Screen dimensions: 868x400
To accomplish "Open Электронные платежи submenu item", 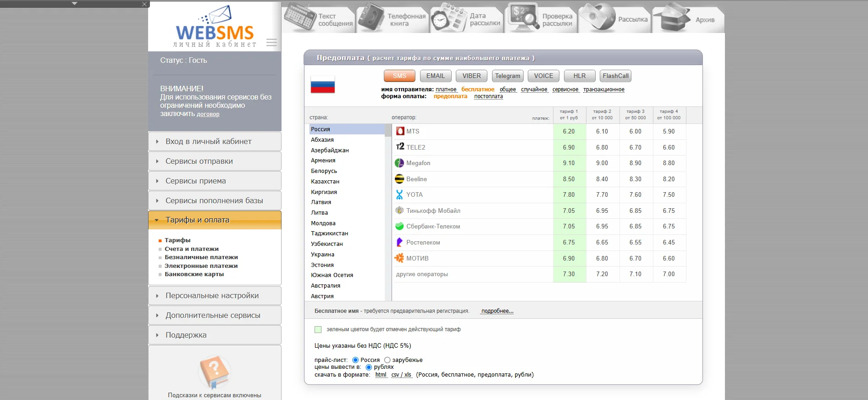I will 201,266.
